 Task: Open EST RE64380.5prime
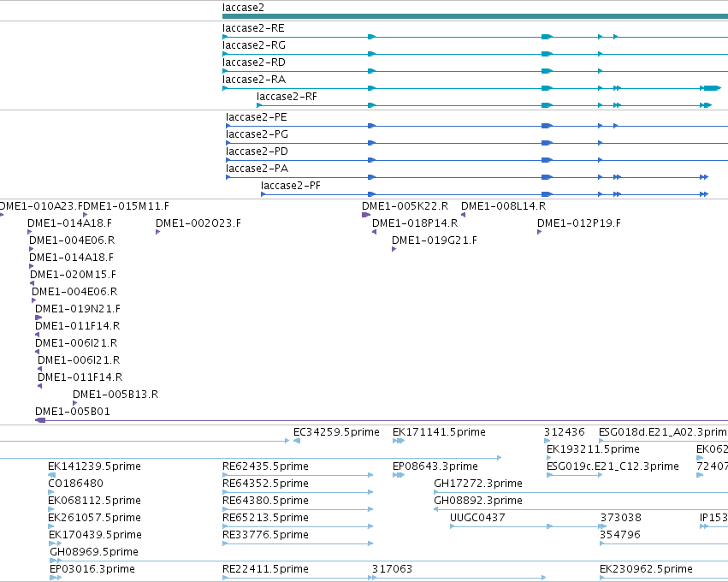265,501
